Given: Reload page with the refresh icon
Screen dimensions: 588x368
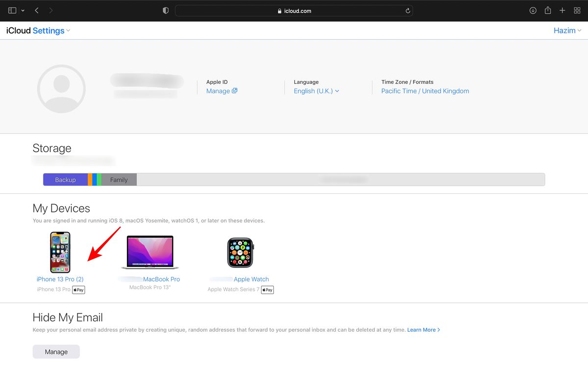Looking at the screenshot, I should coord(407,11).
